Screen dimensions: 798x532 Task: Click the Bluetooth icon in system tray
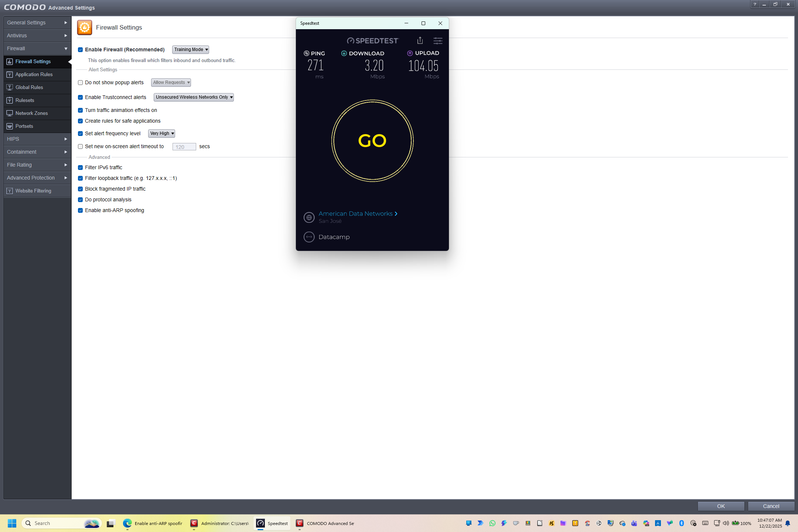681,523
